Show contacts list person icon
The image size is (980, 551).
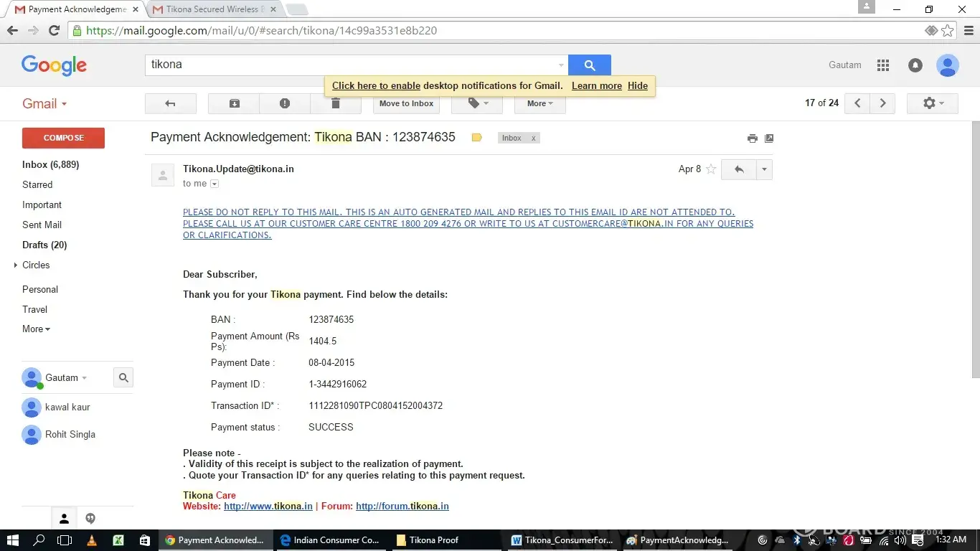(x=64, y=518)
